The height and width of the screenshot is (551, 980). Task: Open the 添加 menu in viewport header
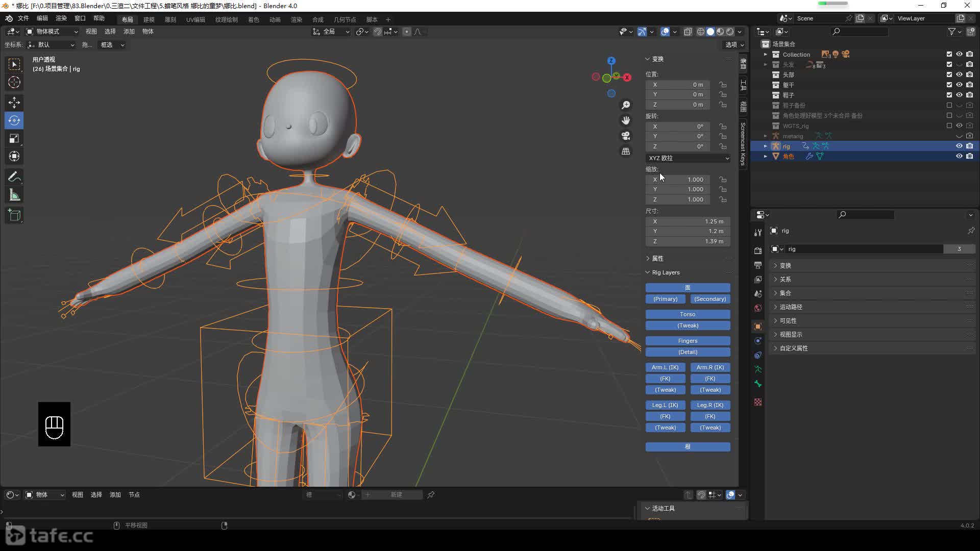[129, 32]
